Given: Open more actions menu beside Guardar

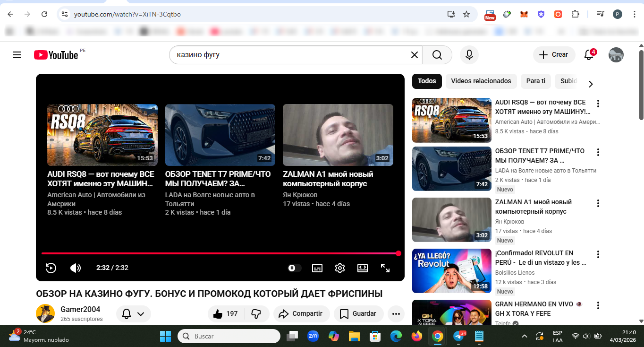Looking at the screenshot, I should (x=396, y=313).
